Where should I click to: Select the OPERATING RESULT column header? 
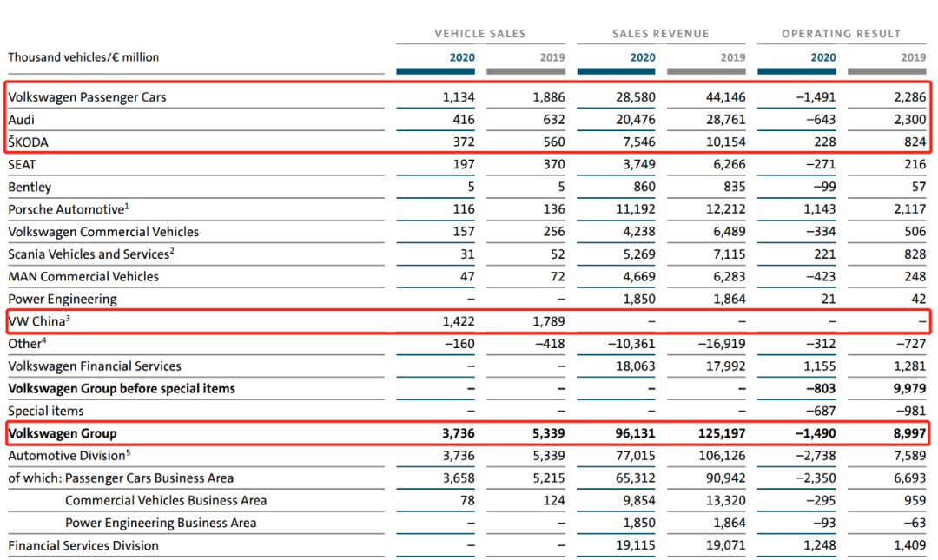841,34
